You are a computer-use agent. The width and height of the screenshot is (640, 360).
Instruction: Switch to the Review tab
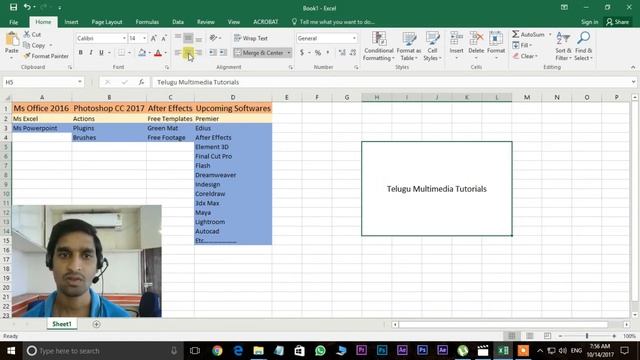click(x=206, y=22)
